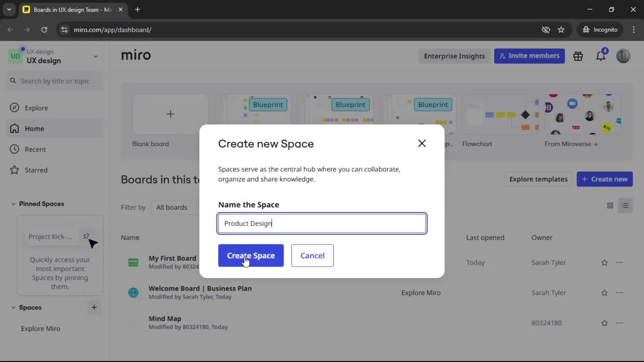Click the Name column header
The height and width of the screenshot is (362, 644).
pyautogui.click(x=130, y=238)
